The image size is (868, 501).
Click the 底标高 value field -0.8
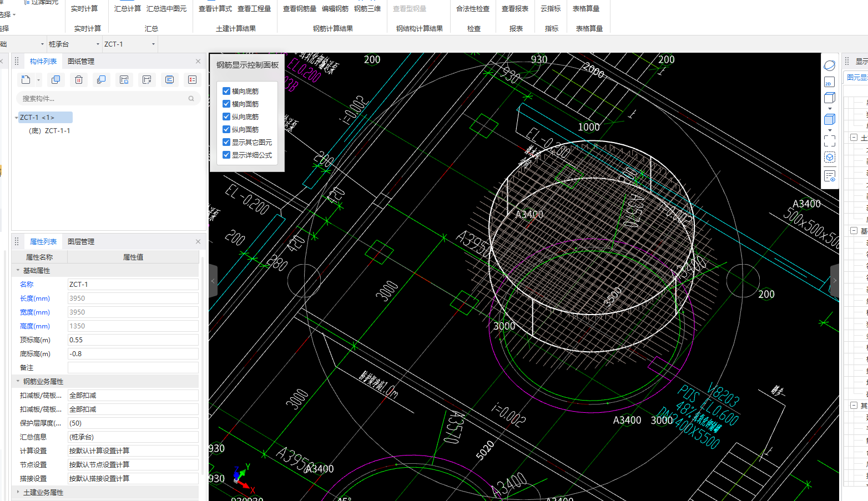pos(133,354)
